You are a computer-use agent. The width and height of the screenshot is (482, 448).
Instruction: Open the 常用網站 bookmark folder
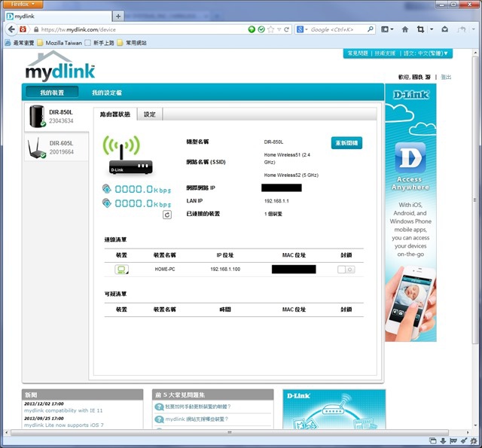point(132,43)
